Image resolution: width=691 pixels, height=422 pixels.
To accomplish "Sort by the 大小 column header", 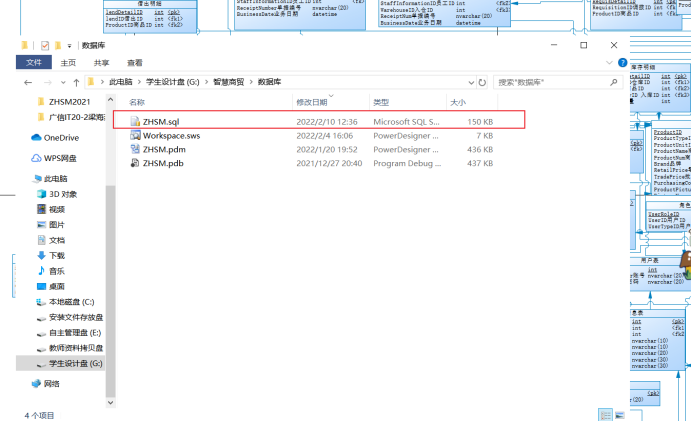I will (x=458, y=102).
